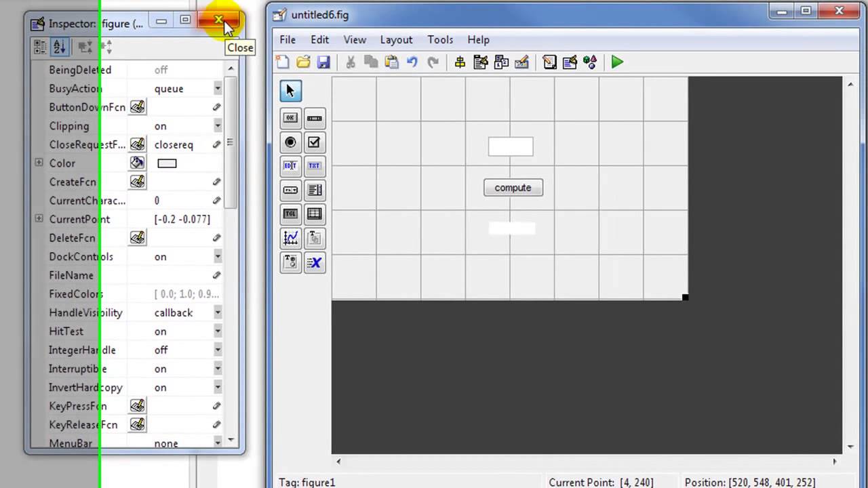Screen dimensions: 868x488
Task: Pick the Static Text component tool
Action: point(314,166)
